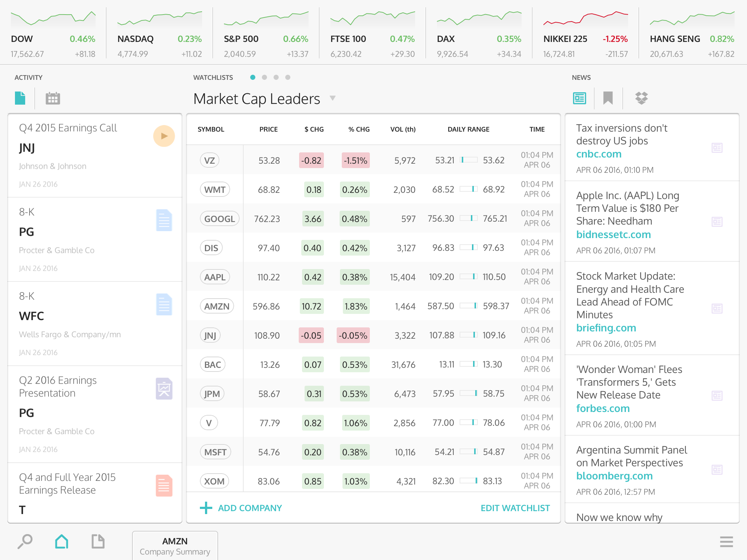Select the AMZN symbol pill

[x=217, y=306]
